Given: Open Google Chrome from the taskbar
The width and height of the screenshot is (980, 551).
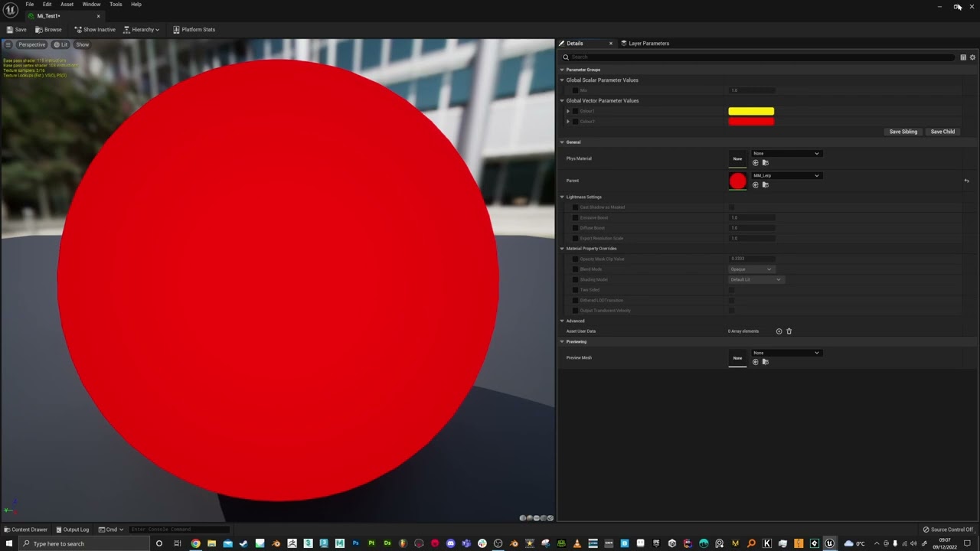Looking at the screenshot, I should [x=195, y=543].
